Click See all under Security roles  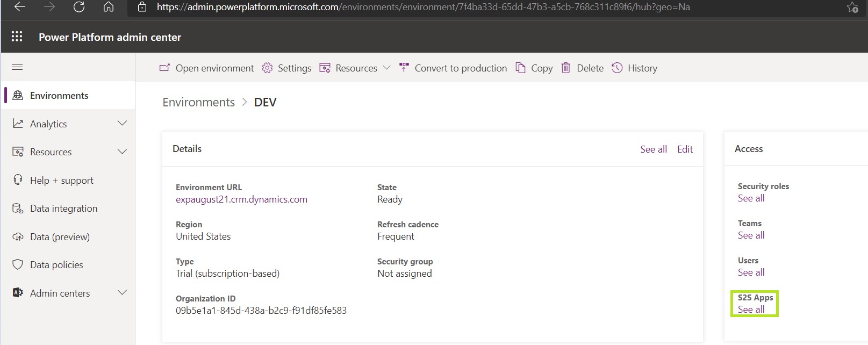(x=751, y=198)
